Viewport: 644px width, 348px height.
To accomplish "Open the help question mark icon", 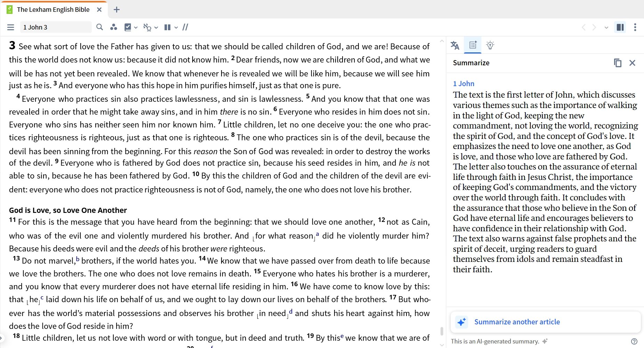I will 634,341.
